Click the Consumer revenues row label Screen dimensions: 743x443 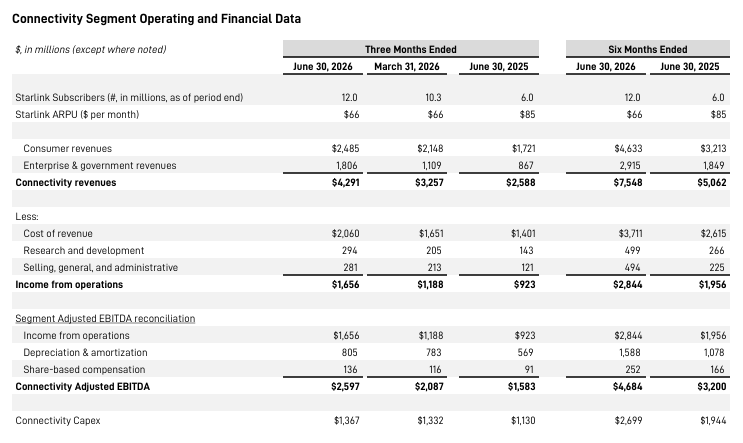(67, 149)
